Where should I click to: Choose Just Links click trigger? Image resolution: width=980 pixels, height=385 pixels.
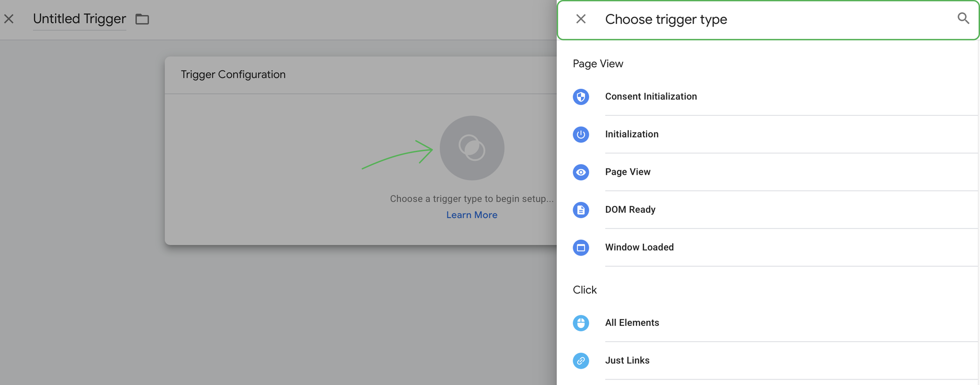pos(627,361)
